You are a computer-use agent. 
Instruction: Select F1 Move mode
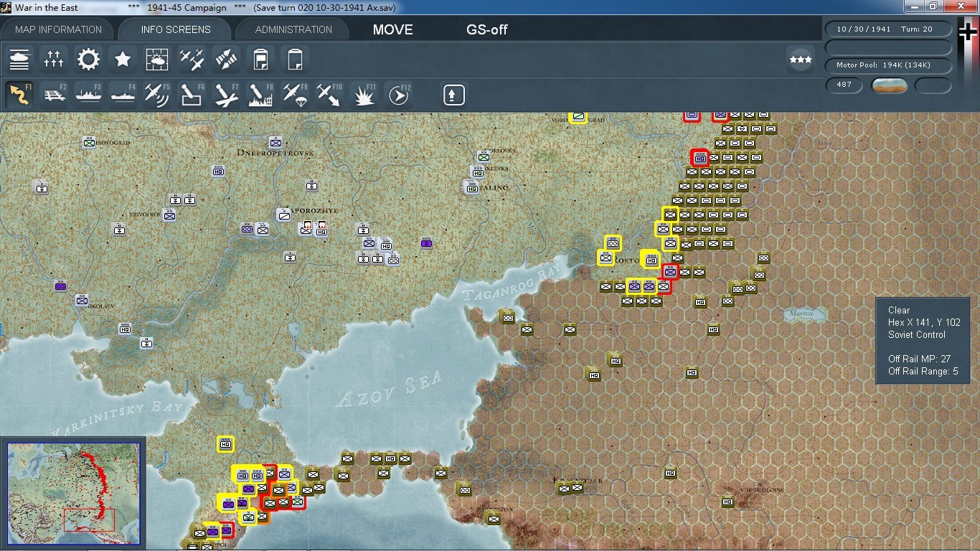click(x=19, y=95)
